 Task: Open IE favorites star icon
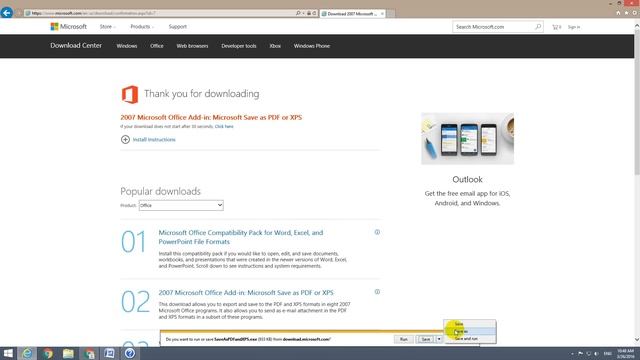pos(627,13)
